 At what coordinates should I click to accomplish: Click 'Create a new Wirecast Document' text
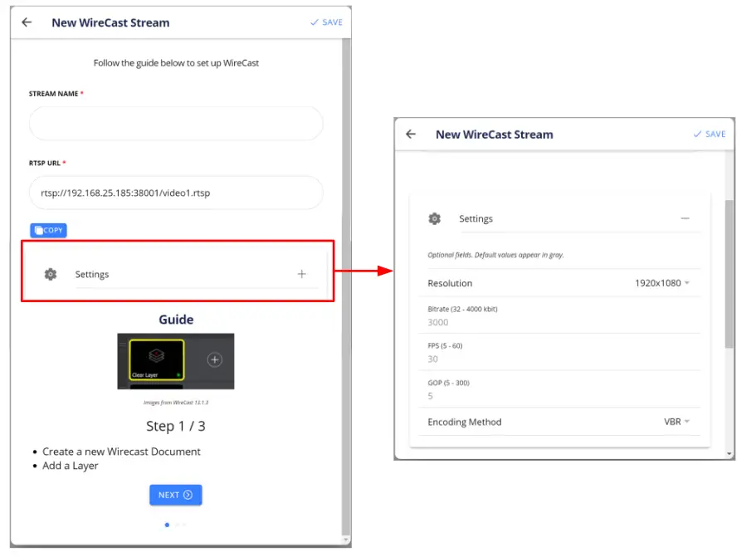pyautogui.click(x=121, y=452)
